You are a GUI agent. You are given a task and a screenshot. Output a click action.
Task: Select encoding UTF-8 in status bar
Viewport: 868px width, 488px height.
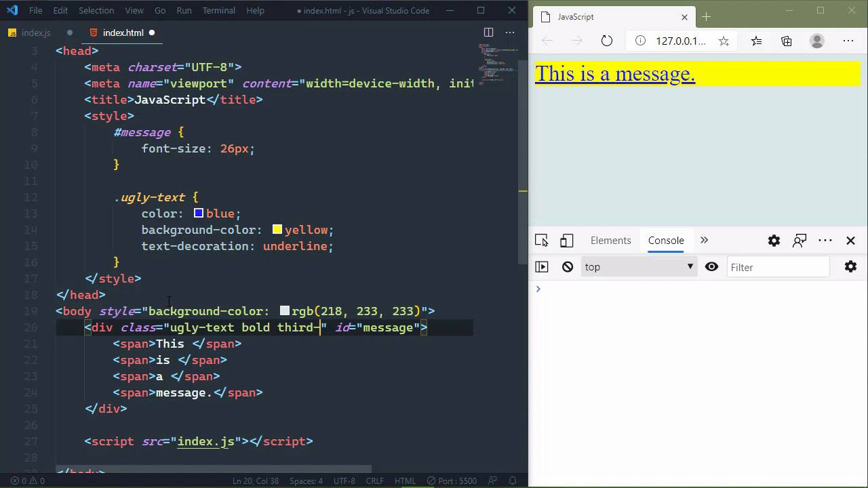click(344, 481)
